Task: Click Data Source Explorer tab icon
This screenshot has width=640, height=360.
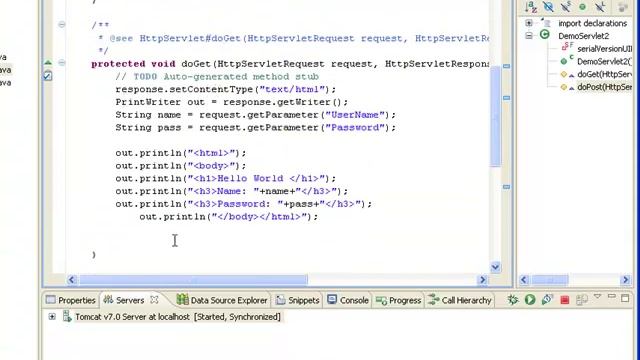Action: pyautogui.click(x=182, y=300)
